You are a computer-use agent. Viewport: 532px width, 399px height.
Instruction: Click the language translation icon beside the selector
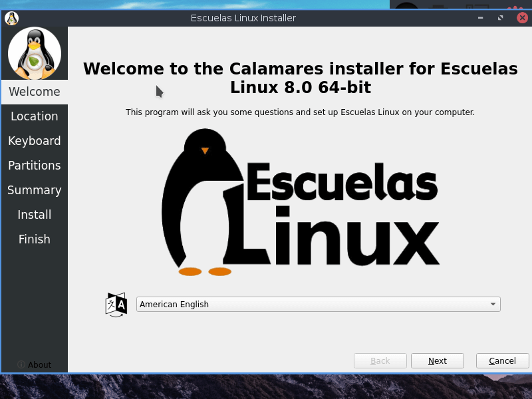click(x=116, y=304)
